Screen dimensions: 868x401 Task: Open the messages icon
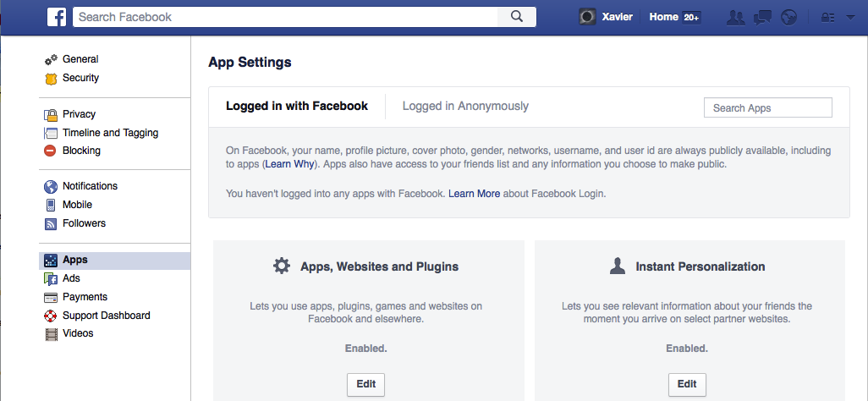762,17
